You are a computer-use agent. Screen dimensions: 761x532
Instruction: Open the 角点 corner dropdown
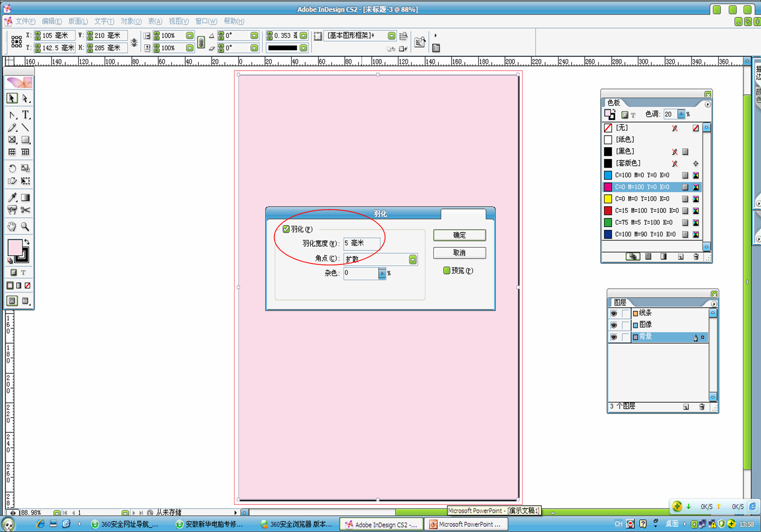coord(413,259)
